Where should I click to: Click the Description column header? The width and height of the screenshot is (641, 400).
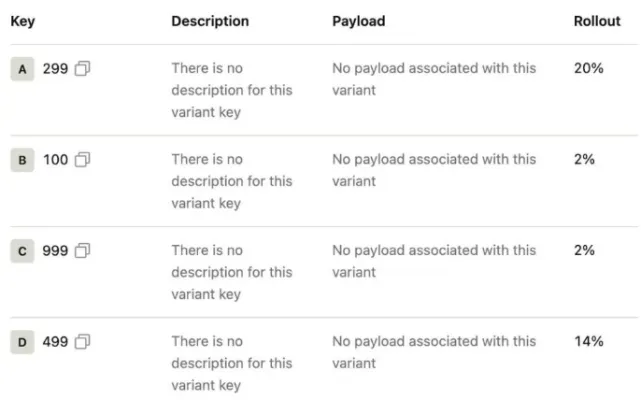tap(210, 21)
